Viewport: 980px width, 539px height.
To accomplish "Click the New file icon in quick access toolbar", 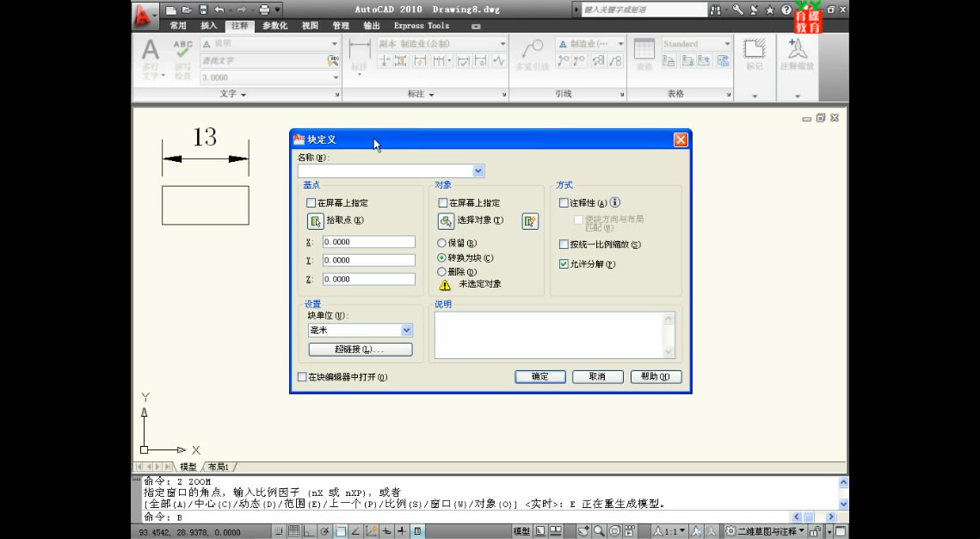I will click(x=171, y=9).
